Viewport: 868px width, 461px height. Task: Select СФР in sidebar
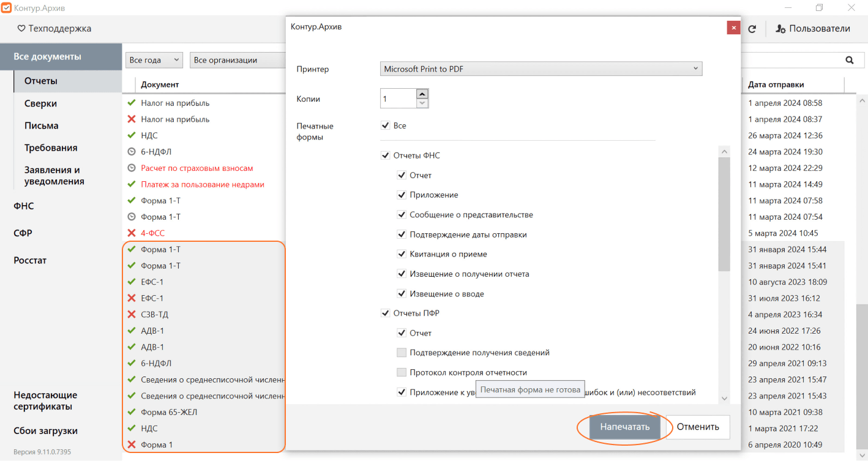point(23,233)
